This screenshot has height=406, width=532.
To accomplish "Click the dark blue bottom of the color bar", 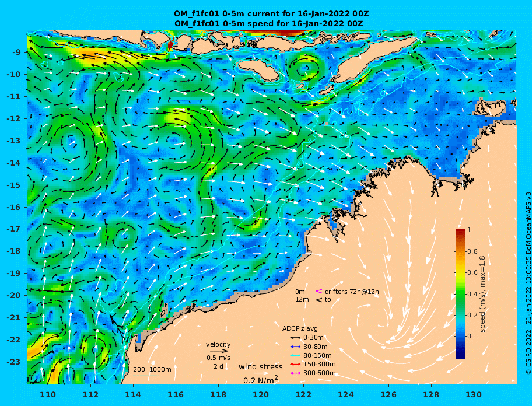I will (461, 355).
